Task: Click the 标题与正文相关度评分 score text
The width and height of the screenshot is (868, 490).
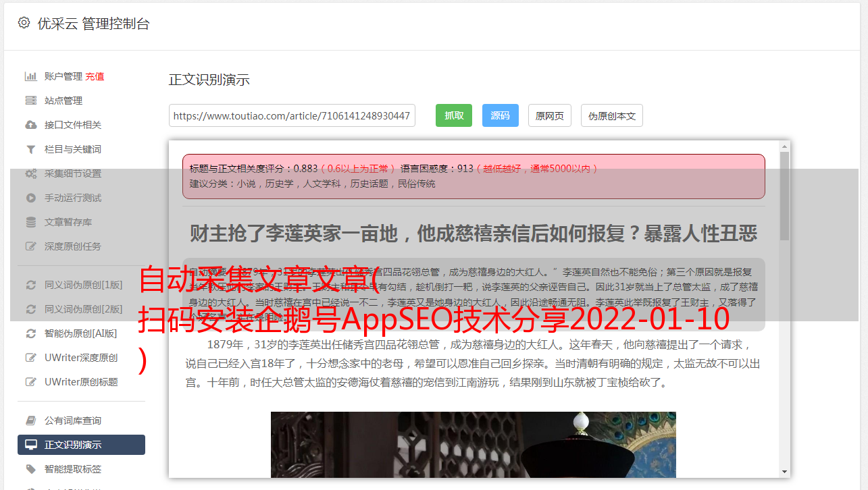Action: click(253, 169)
